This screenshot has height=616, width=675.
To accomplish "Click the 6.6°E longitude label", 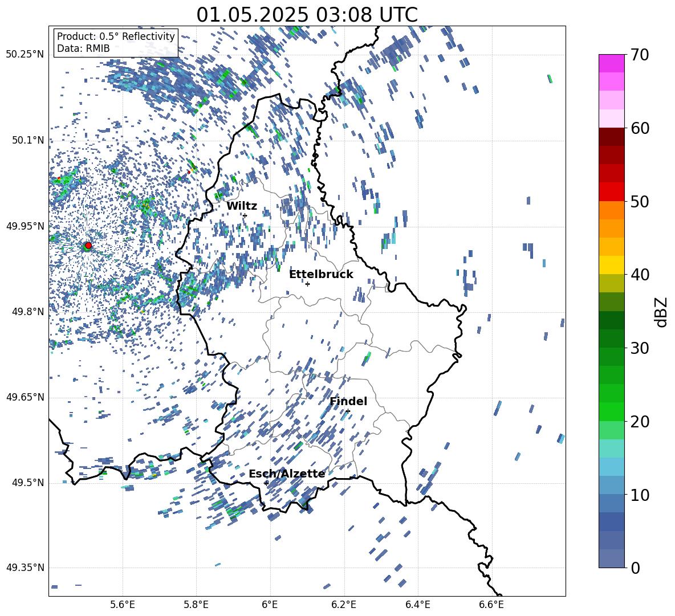I will point(491,605).
